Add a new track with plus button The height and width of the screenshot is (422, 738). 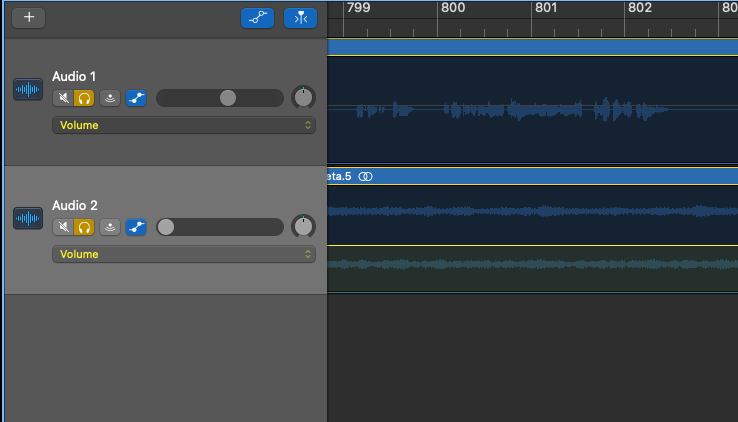point(29,18)
